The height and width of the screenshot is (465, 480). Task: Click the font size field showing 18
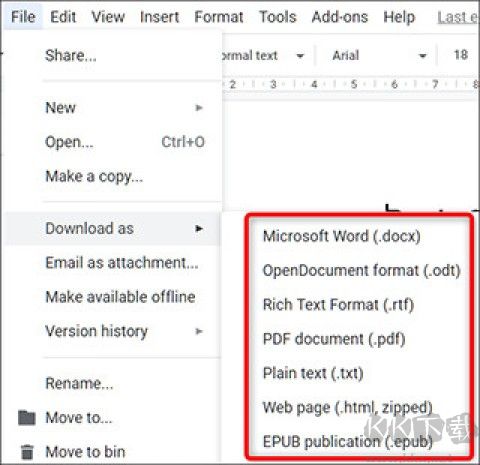coord(461,55)
